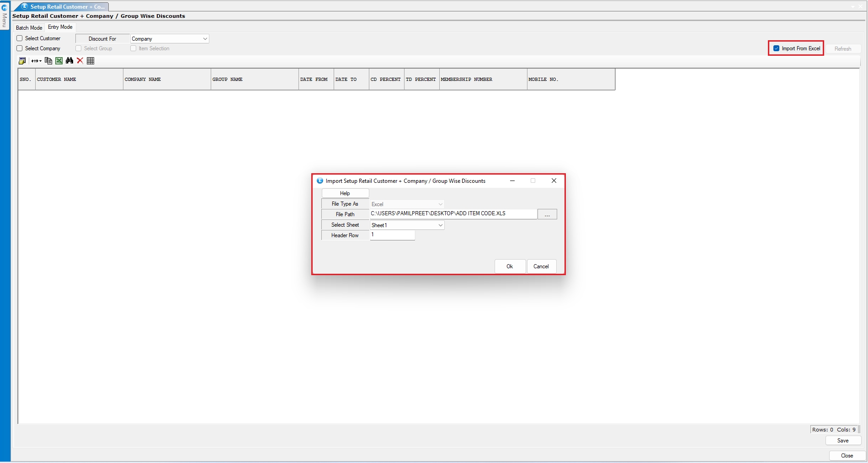Open the blue Menu sidebar icon
The height and width of the screenshot is (463, 868).
tap(5, 8)
